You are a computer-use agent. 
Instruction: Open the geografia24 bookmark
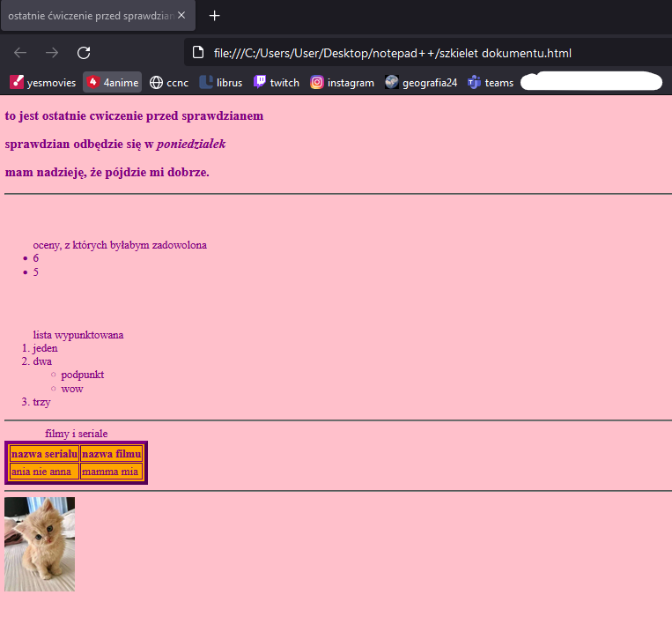click(x=421, y=82)
